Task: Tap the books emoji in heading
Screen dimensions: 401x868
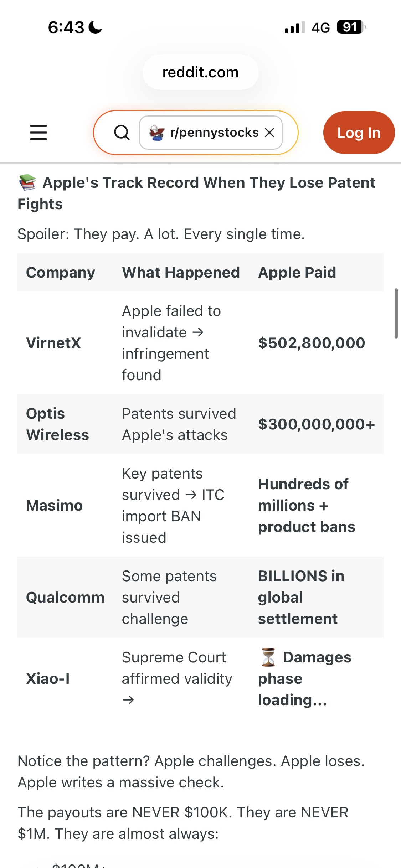Action: 27,182
